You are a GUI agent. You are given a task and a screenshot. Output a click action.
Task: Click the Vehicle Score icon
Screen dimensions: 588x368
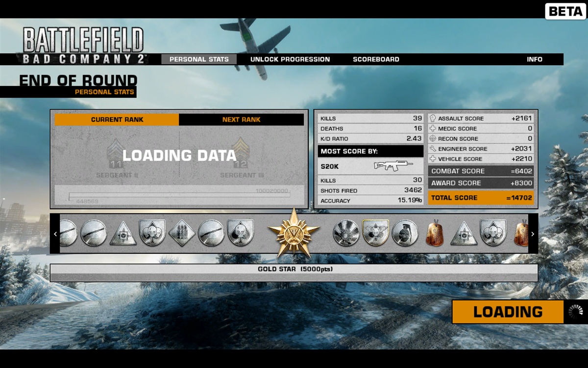433,159
